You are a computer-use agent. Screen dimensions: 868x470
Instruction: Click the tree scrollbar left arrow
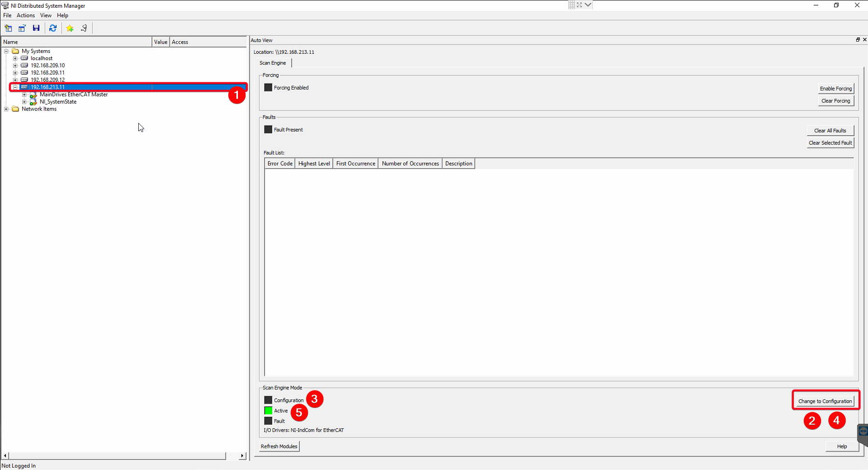coord(5,456)
